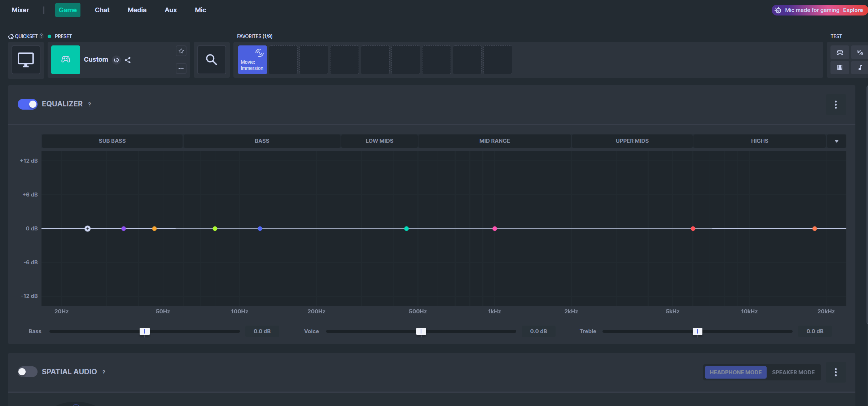Select the pink EQ point at 1kHz
The height and width of the screenshot is (406, 868).
click(495, 229)
